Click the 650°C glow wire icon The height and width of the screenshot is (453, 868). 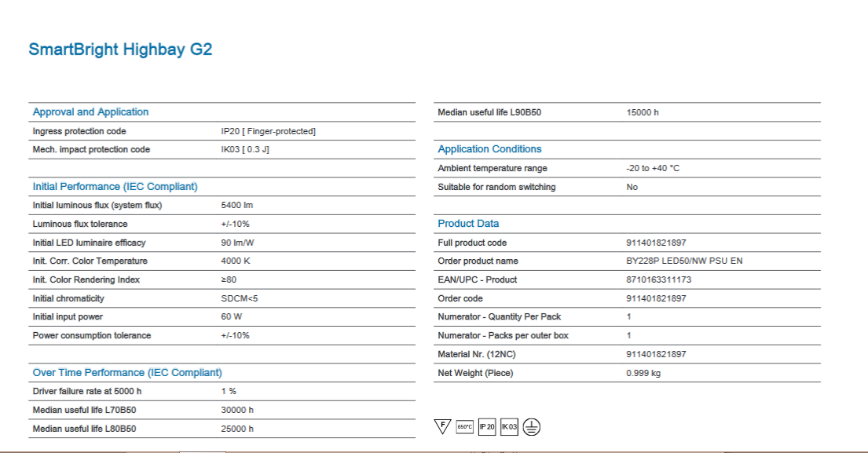coord(465,427)
